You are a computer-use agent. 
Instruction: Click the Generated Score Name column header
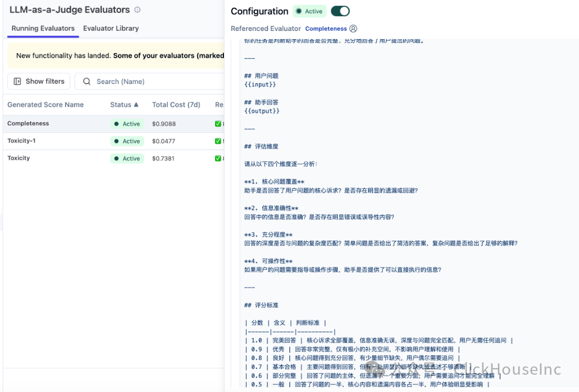[45, 105]
